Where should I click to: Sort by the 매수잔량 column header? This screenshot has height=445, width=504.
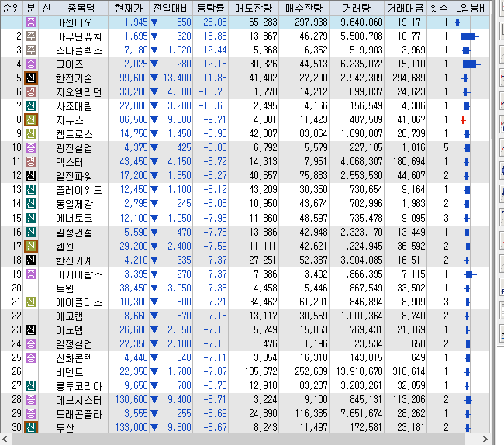[304, 8]
